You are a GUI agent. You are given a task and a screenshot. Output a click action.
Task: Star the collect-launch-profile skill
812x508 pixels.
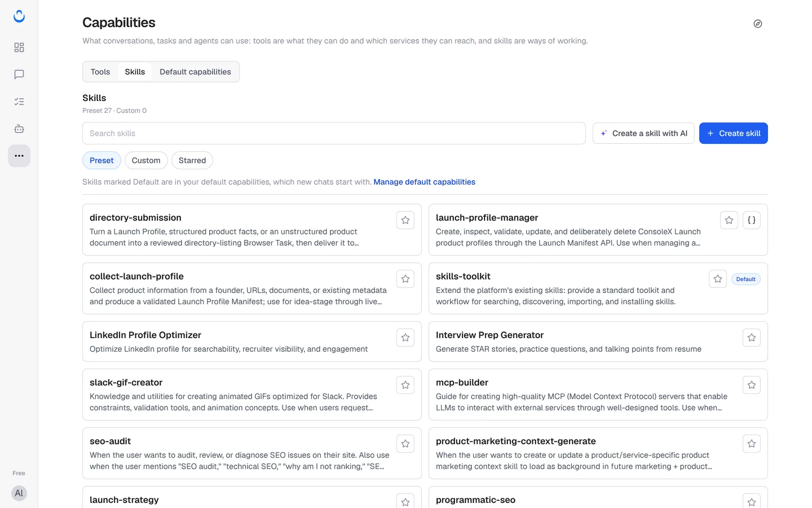[405, 279]
